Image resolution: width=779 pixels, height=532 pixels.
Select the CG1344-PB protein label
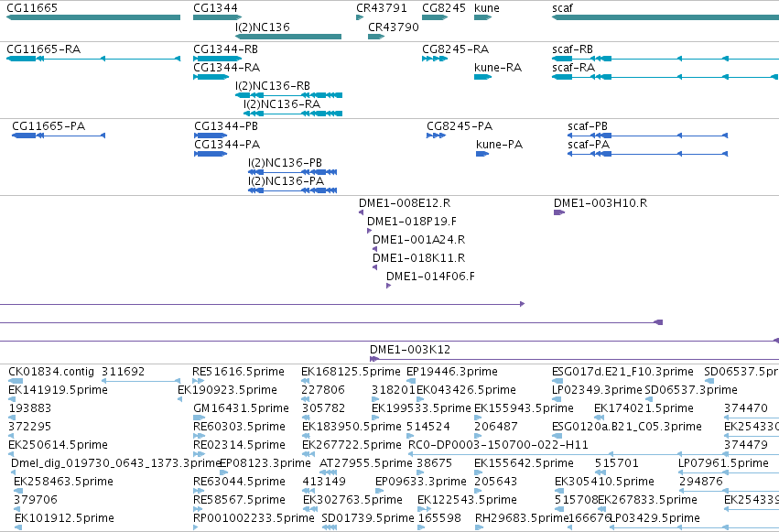click(226, 126)
